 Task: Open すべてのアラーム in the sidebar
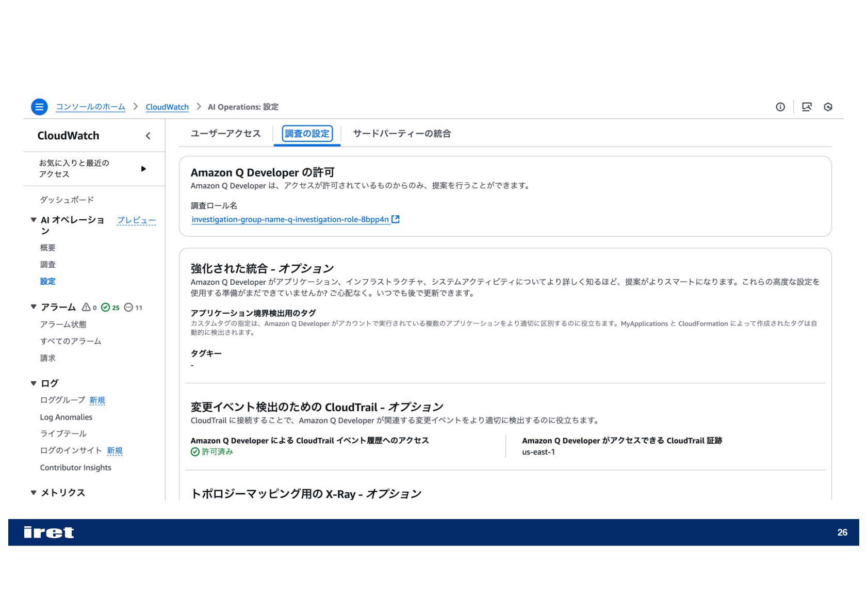tap(71, 341)
